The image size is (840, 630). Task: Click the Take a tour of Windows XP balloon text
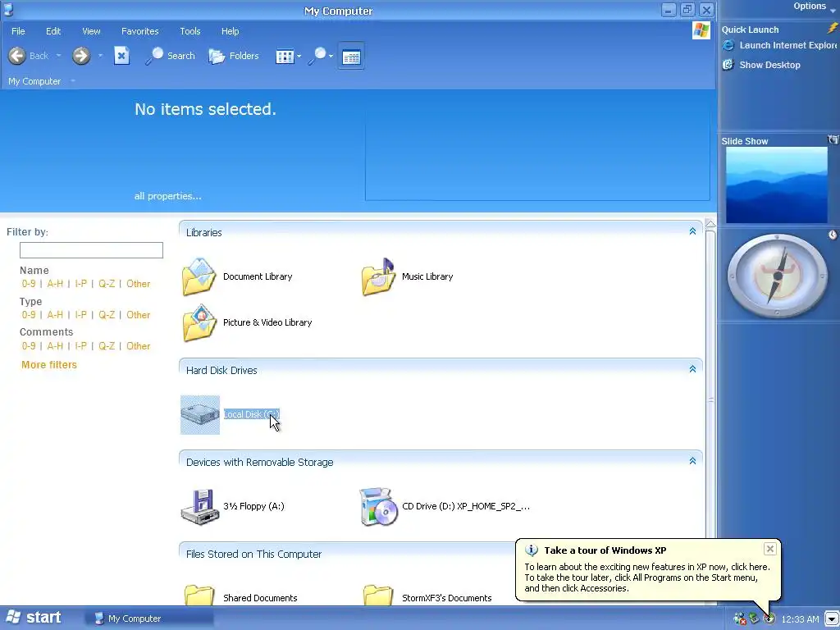coord(605,550)
